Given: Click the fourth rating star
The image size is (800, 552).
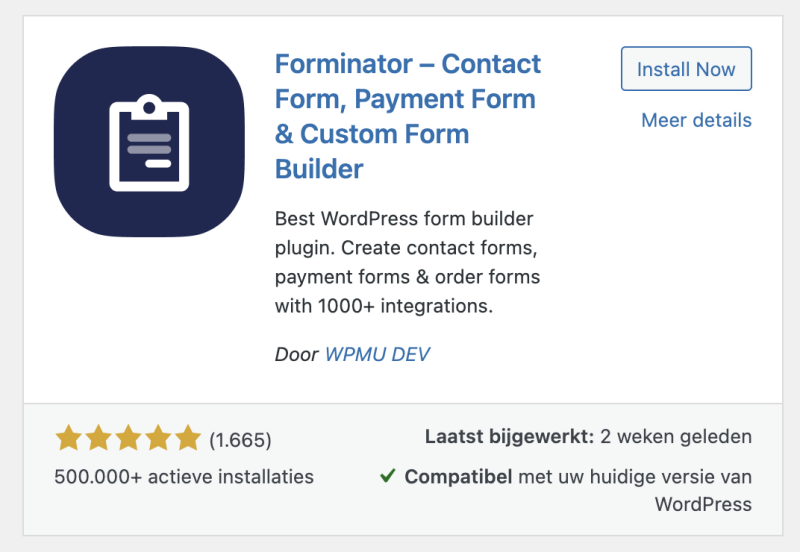Looking at the screenshot, I should tap(158, 438).
